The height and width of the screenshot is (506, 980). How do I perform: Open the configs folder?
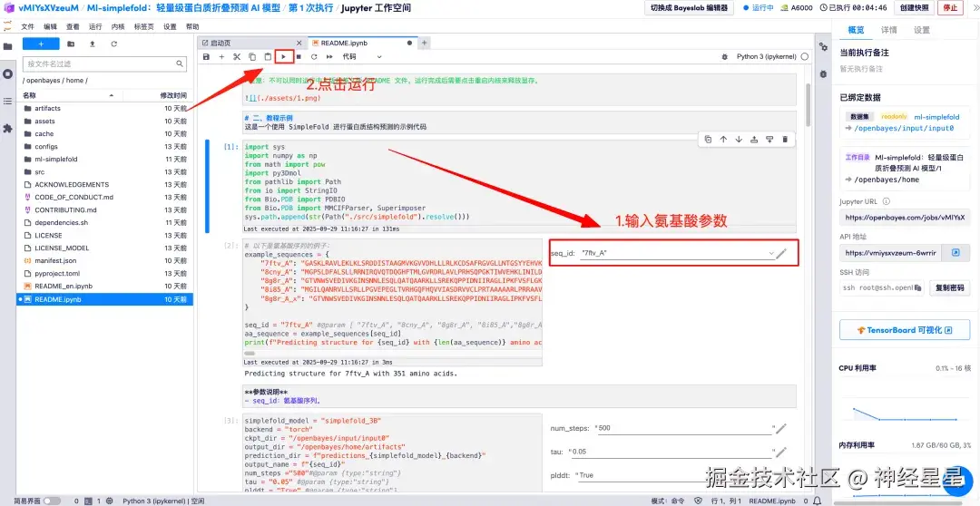[105, 146]
